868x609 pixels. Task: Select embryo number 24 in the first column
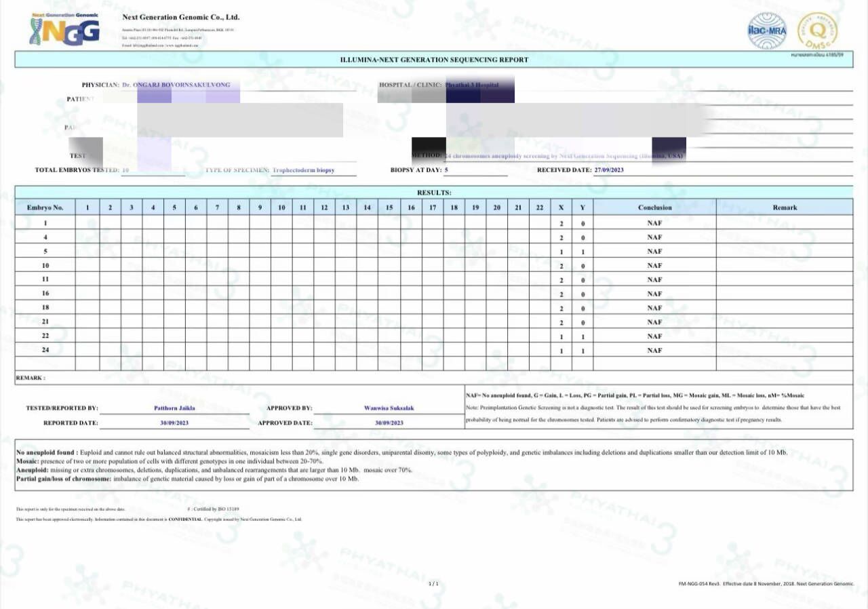point(45,351)
